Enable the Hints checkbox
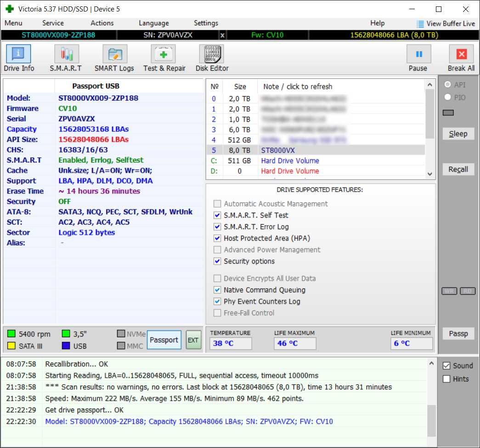The image size is (480, 448). [446, 379]
